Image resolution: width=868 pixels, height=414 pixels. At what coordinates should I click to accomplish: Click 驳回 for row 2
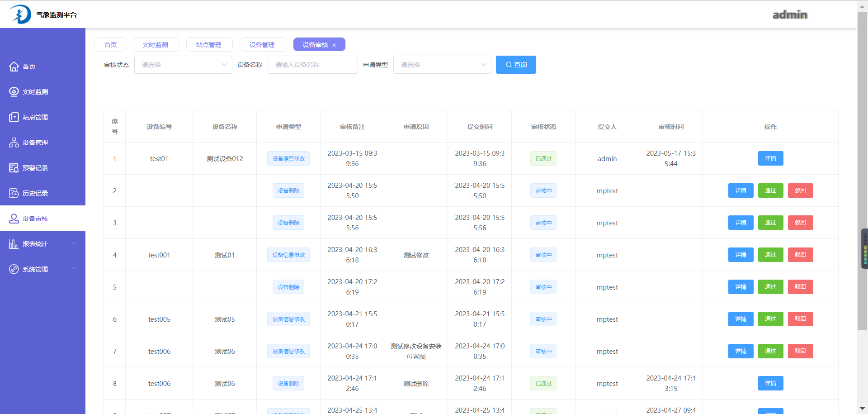point(800,190)
